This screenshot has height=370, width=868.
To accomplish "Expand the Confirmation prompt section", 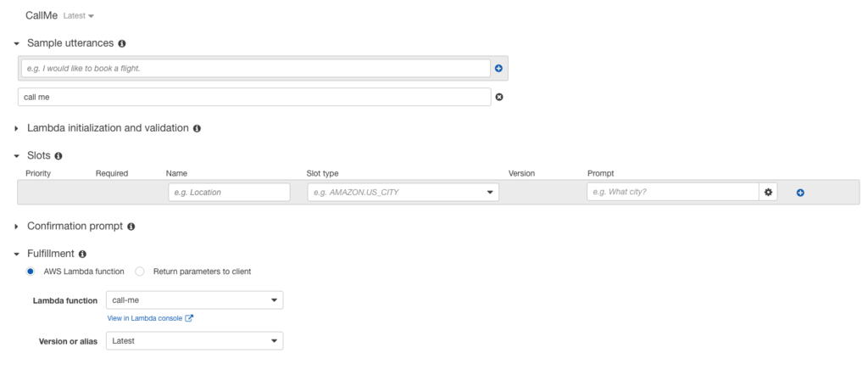I will tap(17, 227).
